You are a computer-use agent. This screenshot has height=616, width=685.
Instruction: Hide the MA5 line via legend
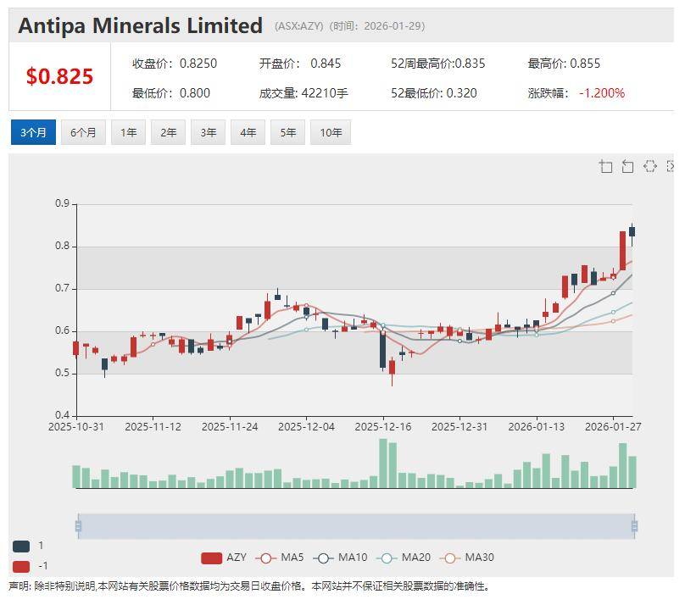(x=281, y=558)
